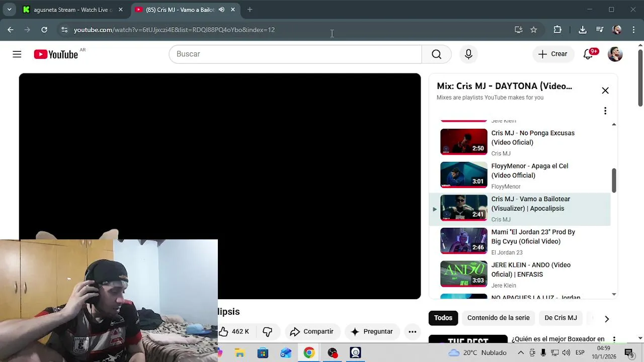Open options for the Boxeador suggested video
The image size is (644, 362).
(x=614, y=339)
